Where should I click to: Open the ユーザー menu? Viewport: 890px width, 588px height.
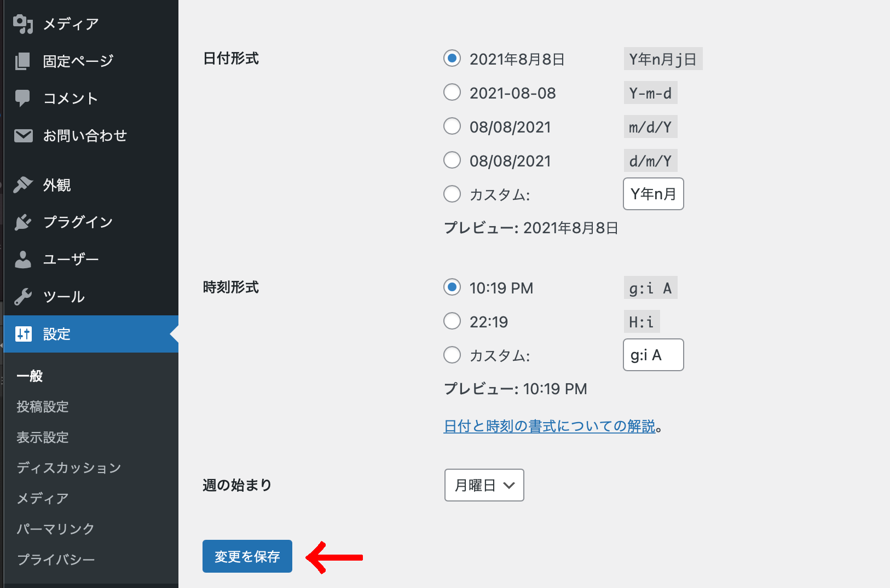71,260
